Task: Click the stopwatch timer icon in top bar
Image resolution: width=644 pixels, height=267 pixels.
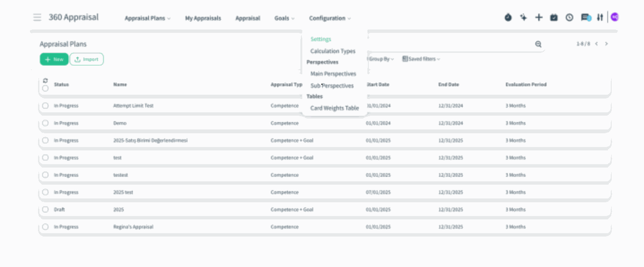Action: coord(508,18)
